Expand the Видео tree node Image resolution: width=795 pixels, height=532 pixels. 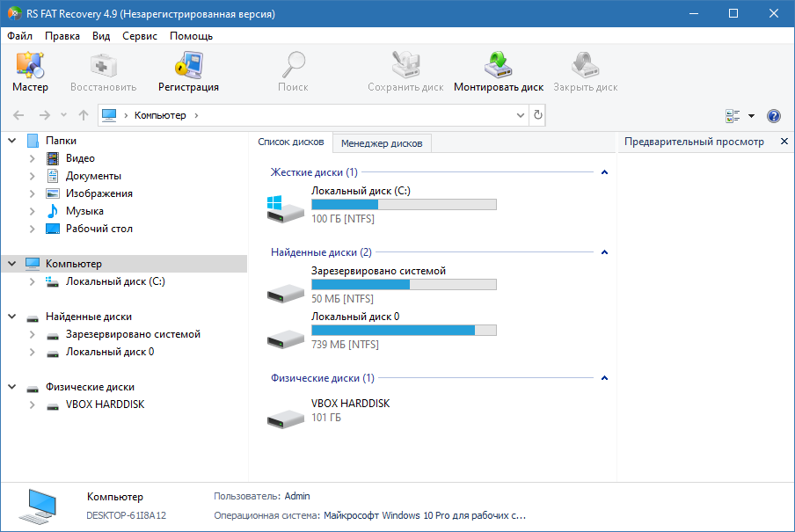coord(32,158)
